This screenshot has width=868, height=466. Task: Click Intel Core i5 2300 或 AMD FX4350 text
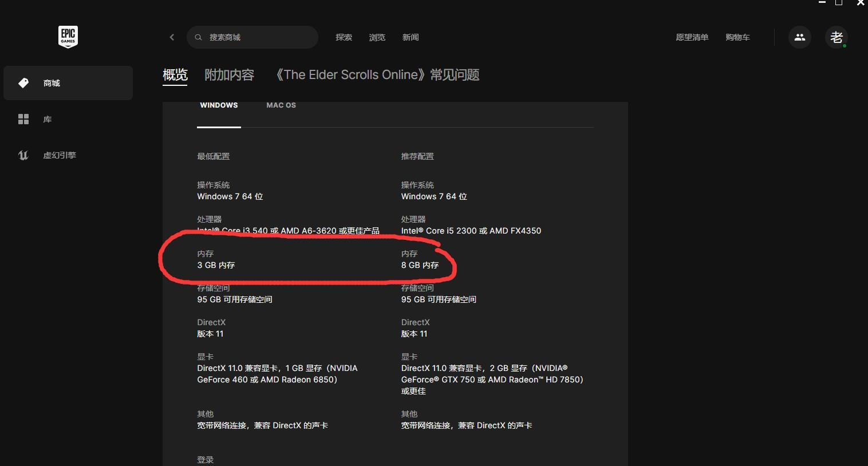[x=471, y=231]
